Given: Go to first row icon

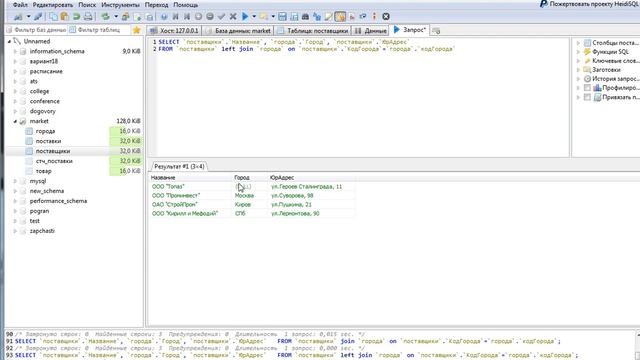Looking at the screenshot, I should [x=176, y=17].
